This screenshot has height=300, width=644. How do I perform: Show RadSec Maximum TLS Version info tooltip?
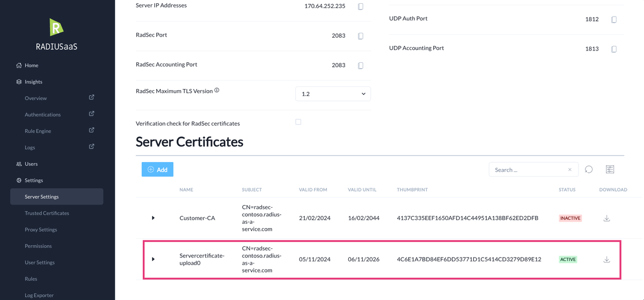pos(217,90)
